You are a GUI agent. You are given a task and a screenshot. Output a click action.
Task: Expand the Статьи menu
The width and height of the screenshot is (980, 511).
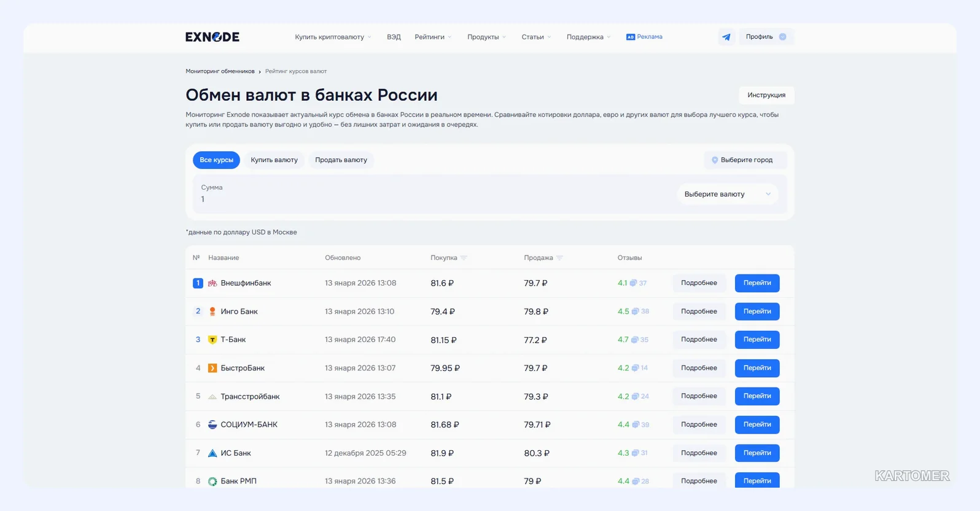click(536, 37)
